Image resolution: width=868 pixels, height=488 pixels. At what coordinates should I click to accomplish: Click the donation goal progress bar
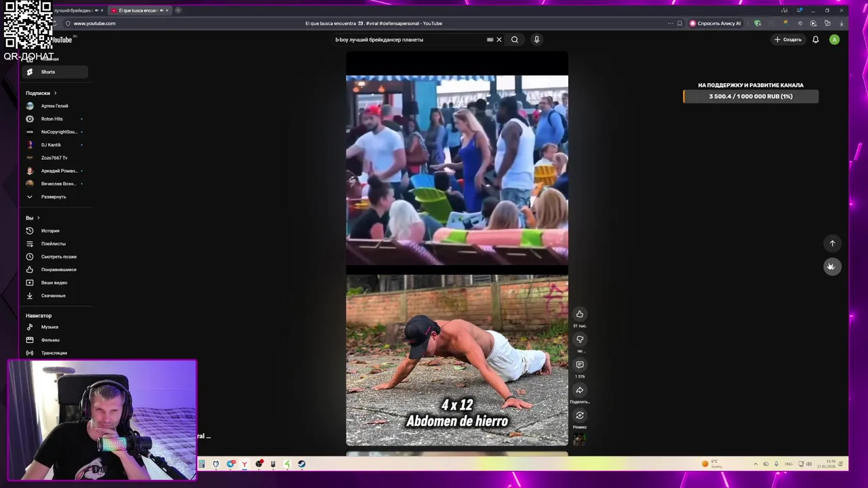click(751, 96)
